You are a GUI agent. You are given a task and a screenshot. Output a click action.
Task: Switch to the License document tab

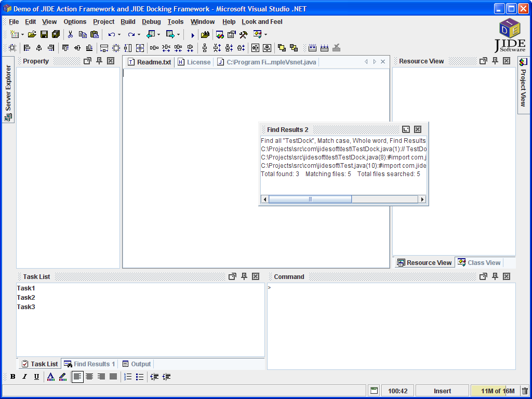tap(194, 62)
